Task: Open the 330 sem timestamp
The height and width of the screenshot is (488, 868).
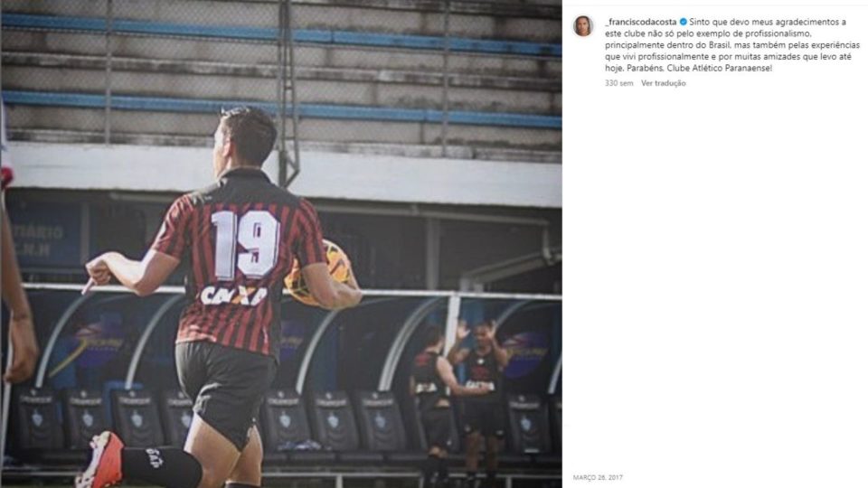Action: coord(618,83)
